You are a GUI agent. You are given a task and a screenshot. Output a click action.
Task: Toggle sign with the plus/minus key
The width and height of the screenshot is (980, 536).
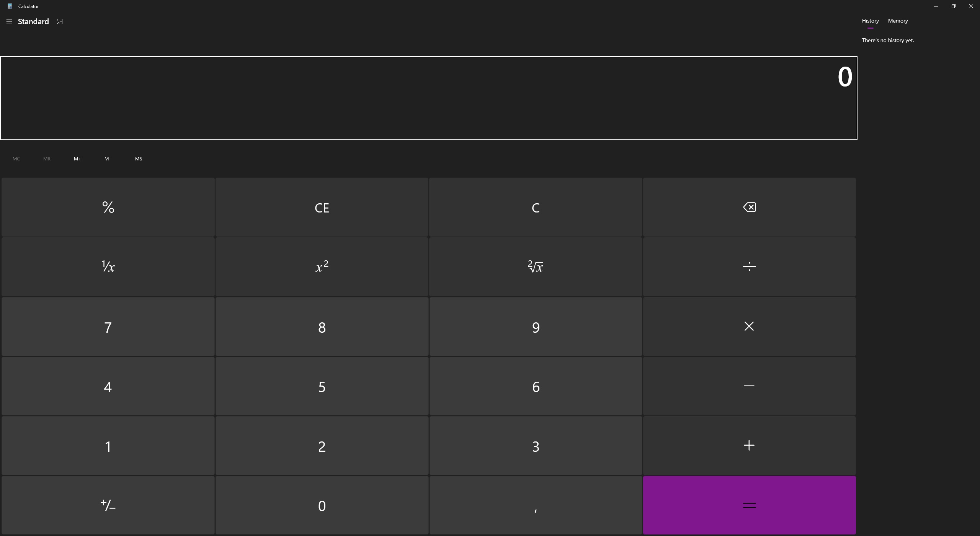[108, 505]
